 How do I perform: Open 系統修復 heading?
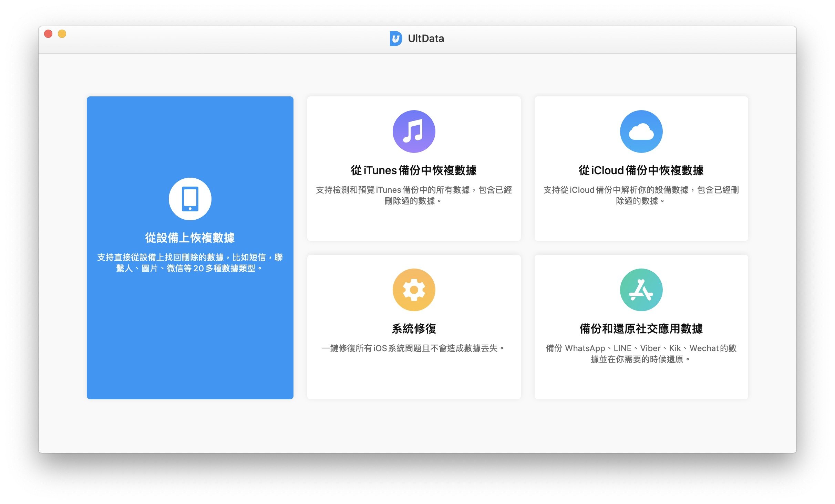414,328
